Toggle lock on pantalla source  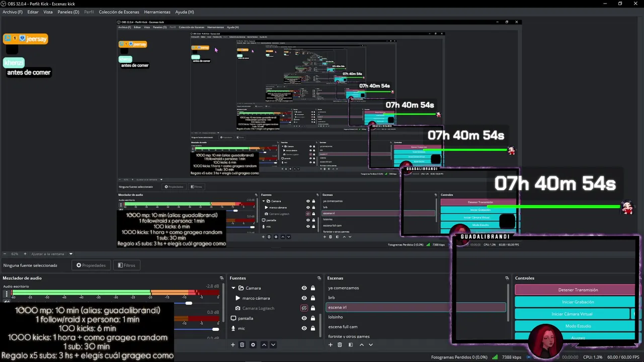coord(313,318)
